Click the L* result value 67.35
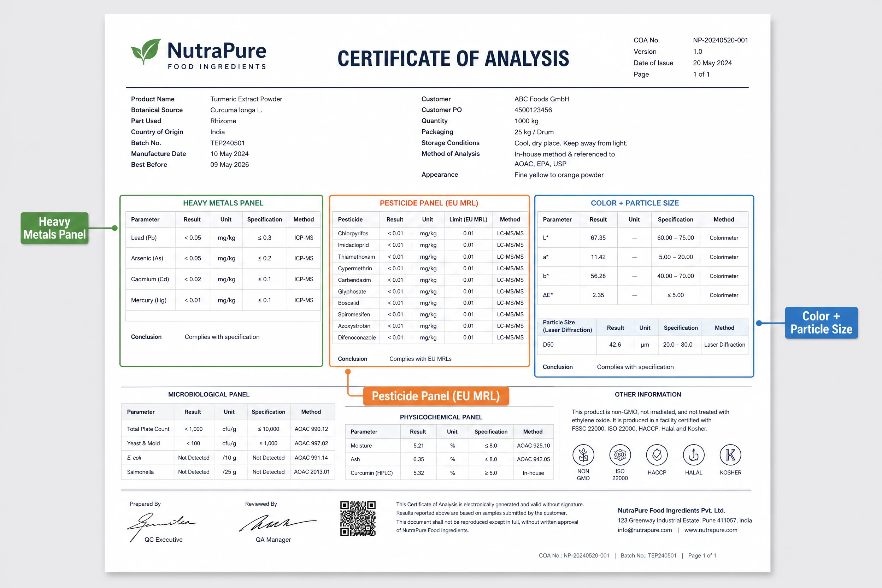Viewport: 882px width, 588px height. [x=598, y=238]
